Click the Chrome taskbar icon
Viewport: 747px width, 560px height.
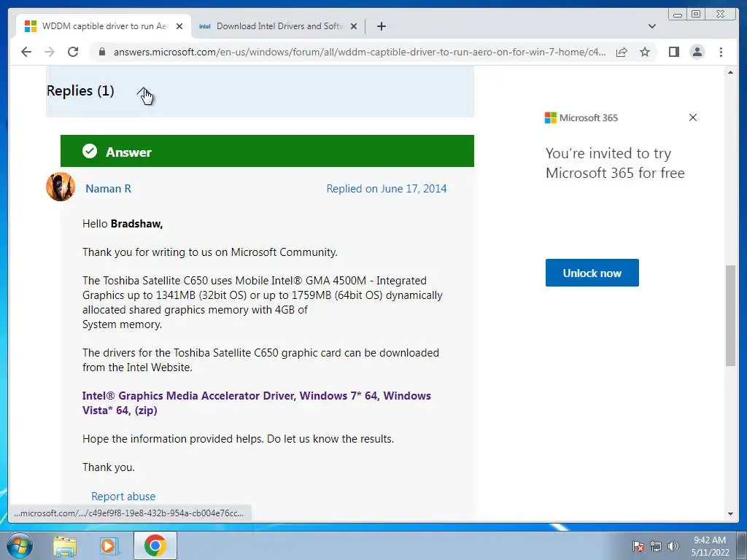155,545
